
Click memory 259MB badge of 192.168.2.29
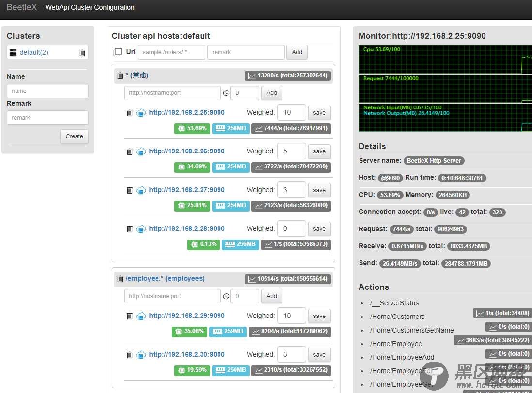(228, 331)
